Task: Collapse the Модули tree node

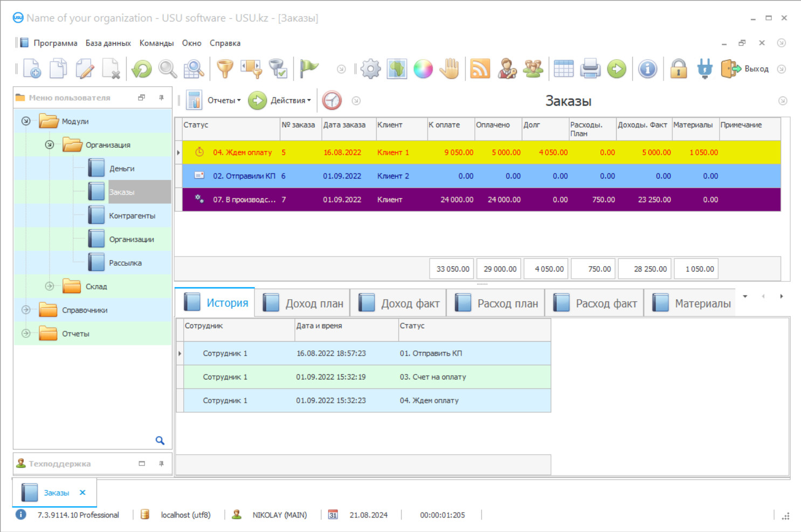Action: click(x=26, y=121)
